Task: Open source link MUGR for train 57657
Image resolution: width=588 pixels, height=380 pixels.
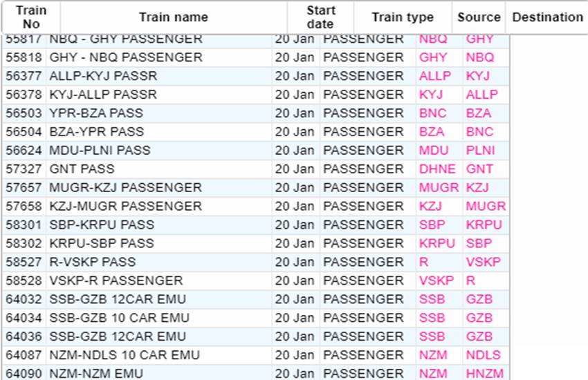Action: (x=439, y=188)
